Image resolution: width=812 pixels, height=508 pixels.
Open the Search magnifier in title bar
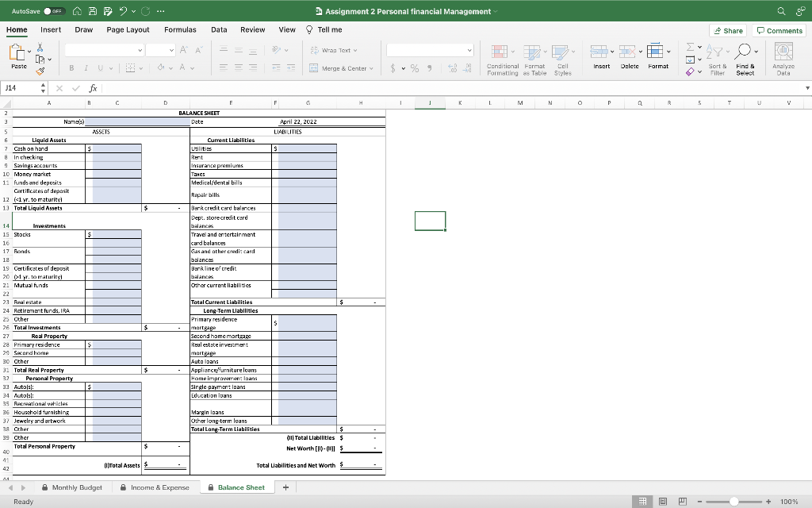[781, 11]
